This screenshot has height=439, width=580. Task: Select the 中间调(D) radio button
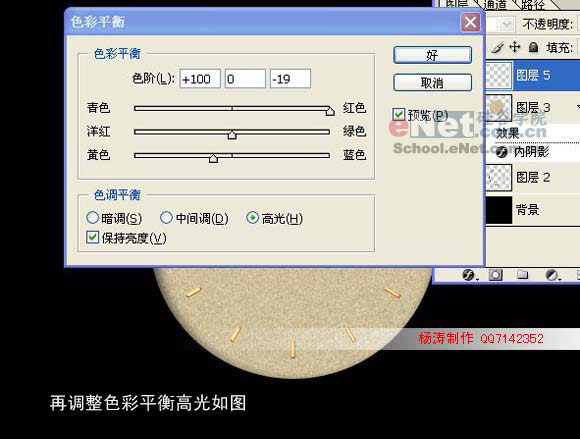coord(166,217)
